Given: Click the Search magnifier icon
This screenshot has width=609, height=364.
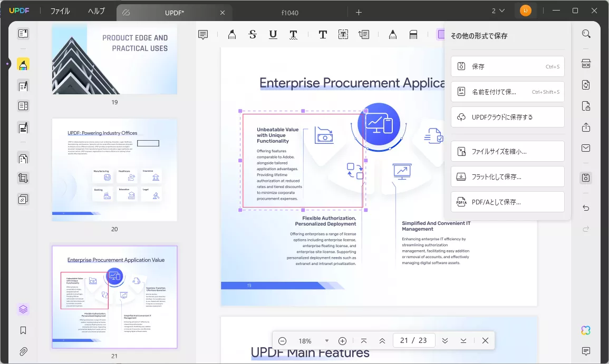Looking at the screenshot, I should pos(586,34).
